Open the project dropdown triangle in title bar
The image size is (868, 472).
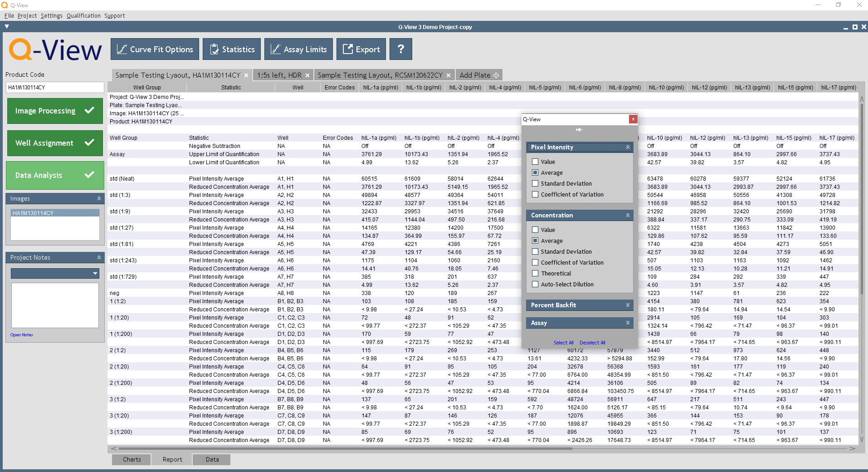point(7,27)
